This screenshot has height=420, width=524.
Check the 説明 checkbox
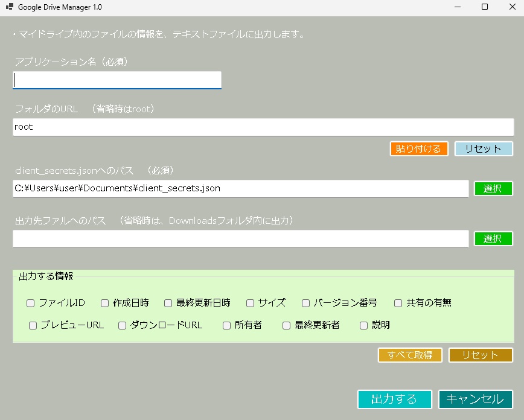(363, 326)
